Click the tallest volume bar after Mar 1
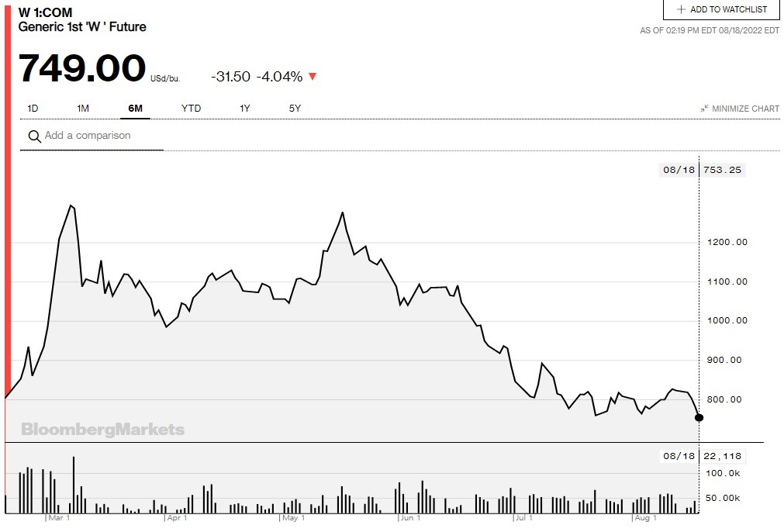Viewport: 784px width, 532px height. pyautogui.click(x=74, y=485)
